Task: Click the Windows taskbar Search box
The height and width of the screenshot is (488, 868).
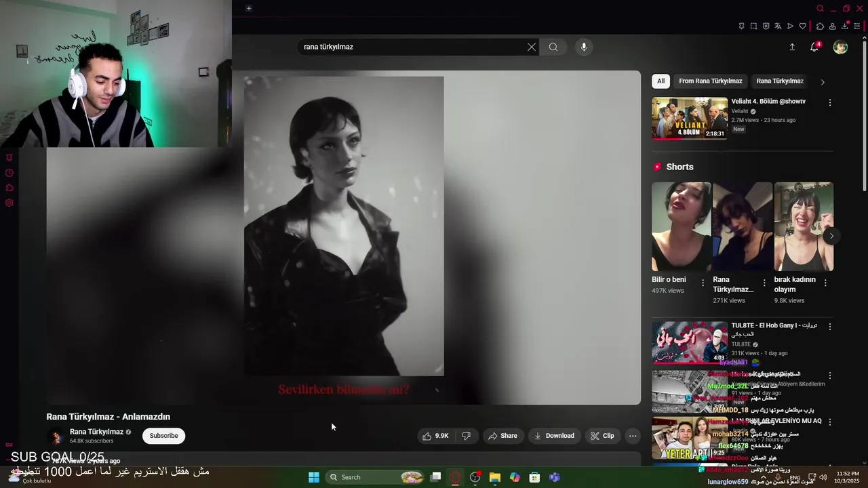Action: pos(376,477)
